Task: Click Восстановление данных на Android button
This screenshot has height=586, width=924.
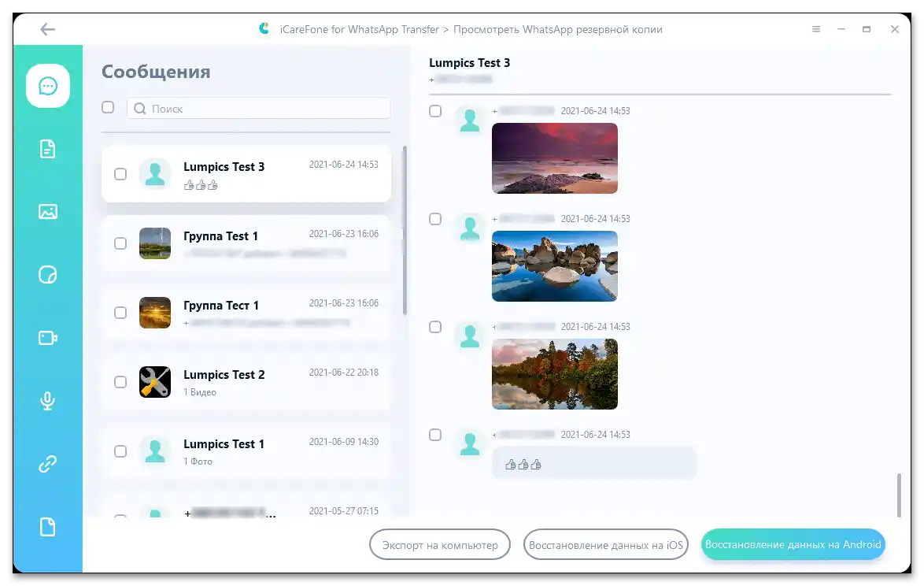Action: (793, 544)
